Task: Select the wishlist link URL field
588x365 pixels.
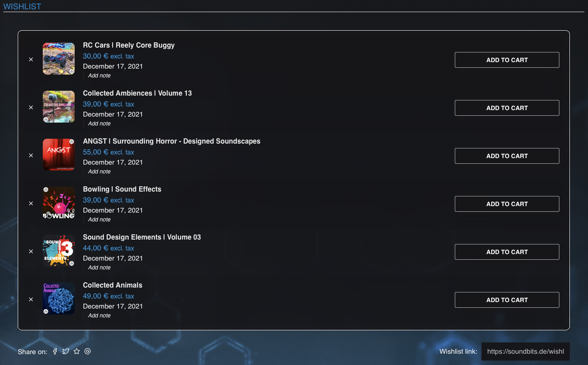Action: pyautogui.click(x=525, y=352)
